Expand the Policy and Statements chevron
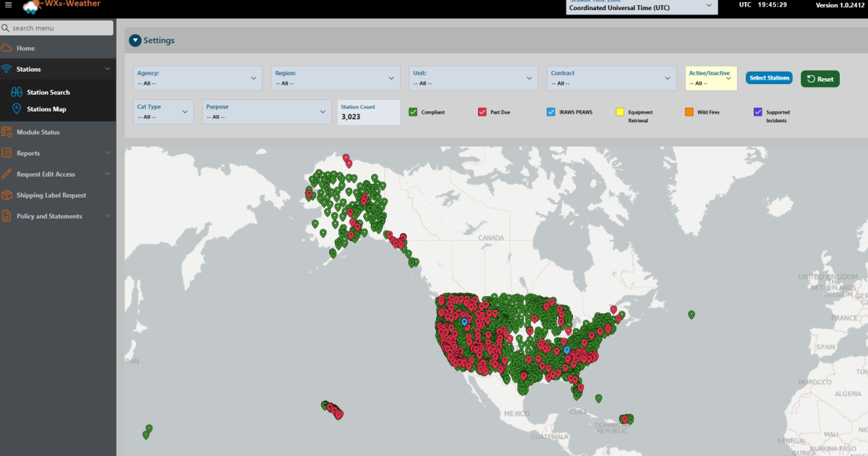This screenshot has width=868, height=456. (x=107, y=216)
